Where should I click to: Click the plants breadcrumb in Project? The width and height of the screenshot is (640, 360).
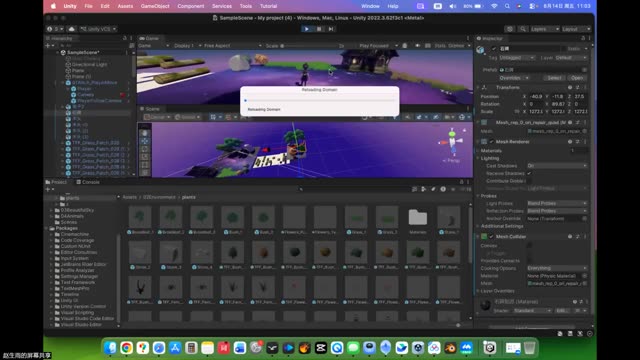tap(189, 197)
